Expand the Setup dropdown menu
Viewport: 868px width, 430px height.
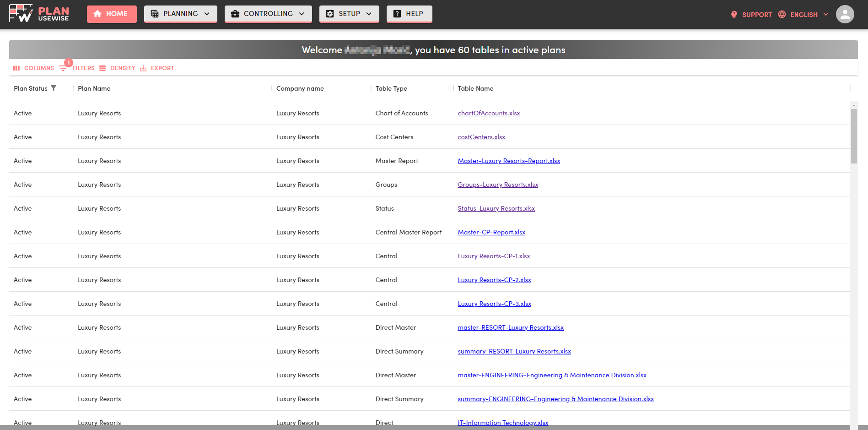pos(349,14)
